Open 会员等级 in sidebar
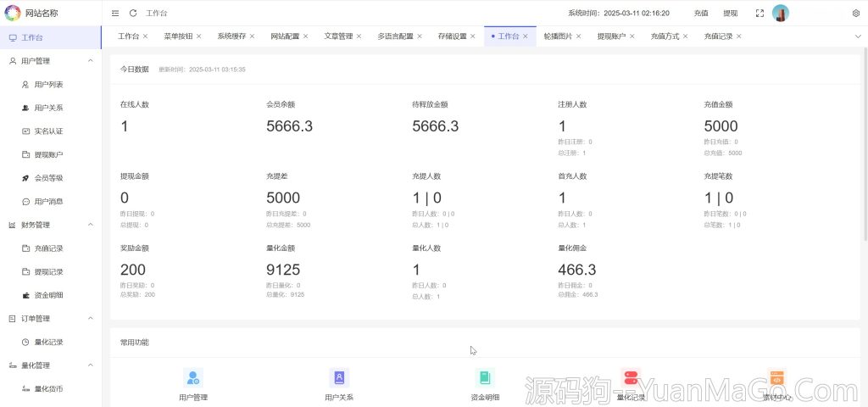868x407 pixels. pyautogui.click(x=51, y=178)
